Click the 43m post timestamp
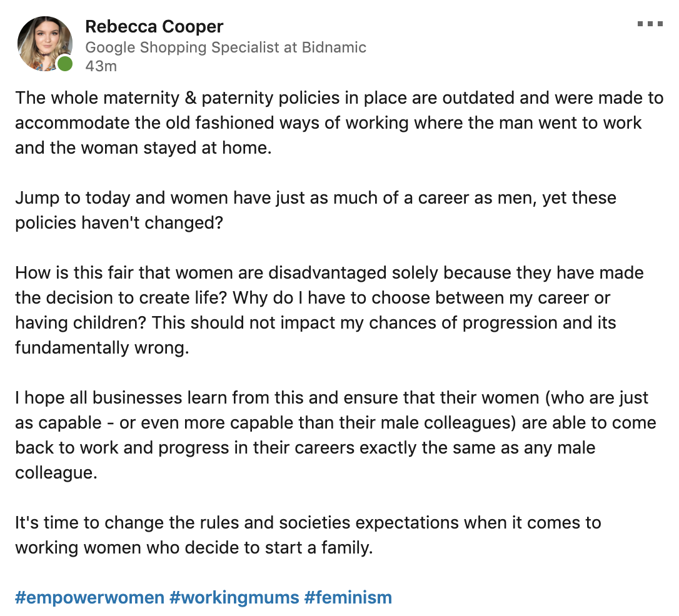 (101, 66)
